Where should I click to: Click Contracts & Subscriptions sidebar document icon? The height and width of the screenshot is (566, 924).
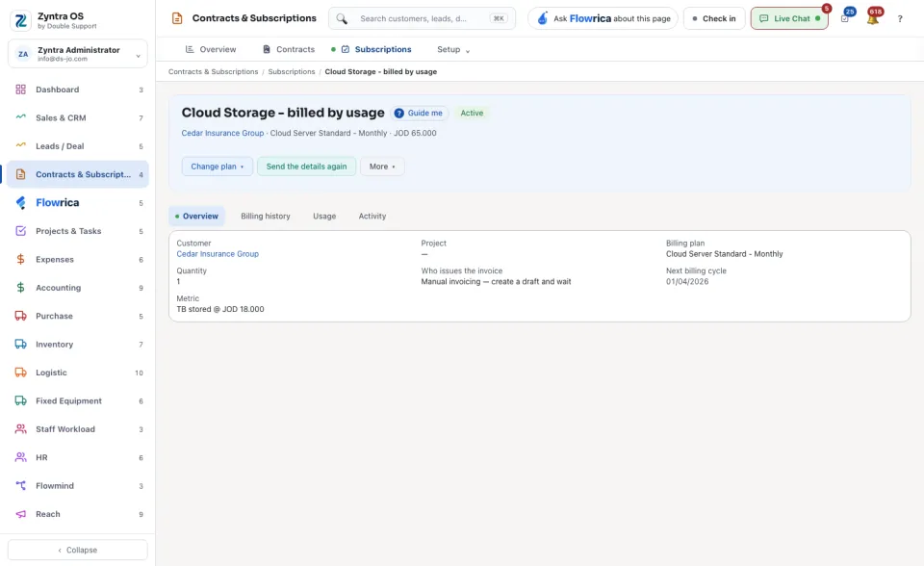tap(20, 174)
